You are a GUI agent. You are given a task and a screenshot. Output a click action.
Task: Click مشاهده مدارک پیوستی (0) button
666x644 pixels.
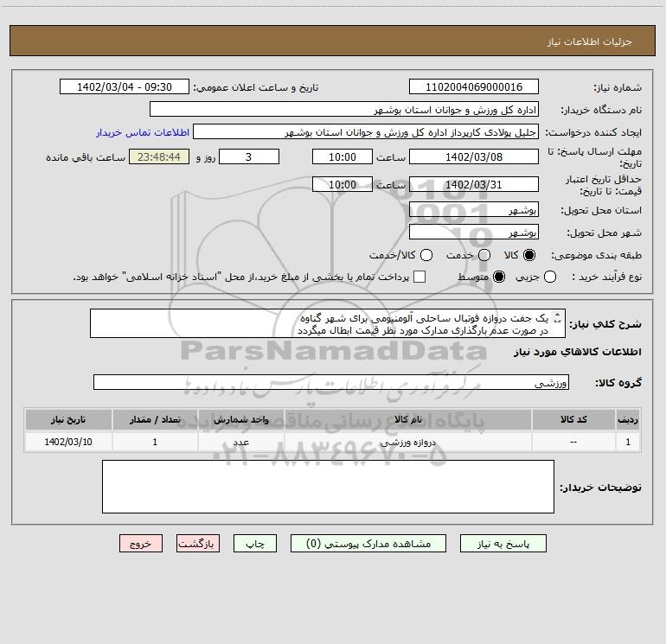click(x=368, y=544)
